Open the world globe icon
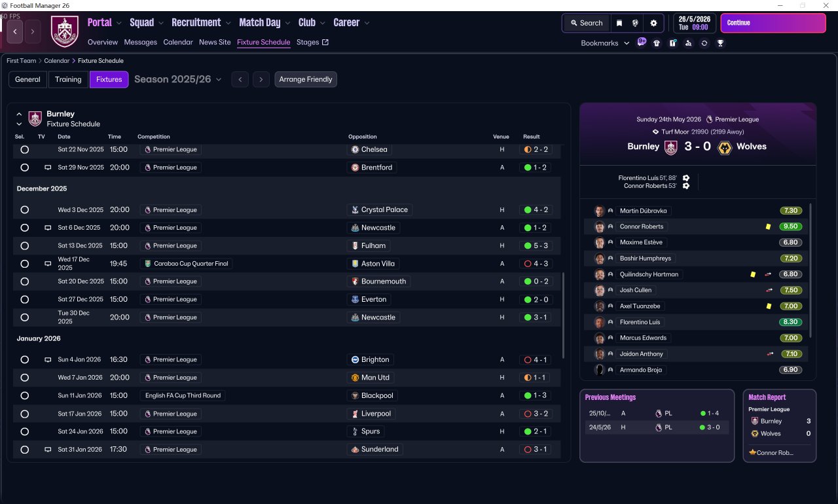 point(635,23)
